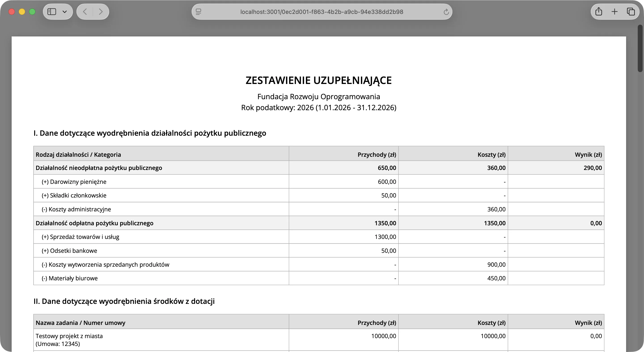Click the page reader icon in address bar
The width and height of the screenshot is (644, 352).
pyautogui.click(x=199, y=12)
